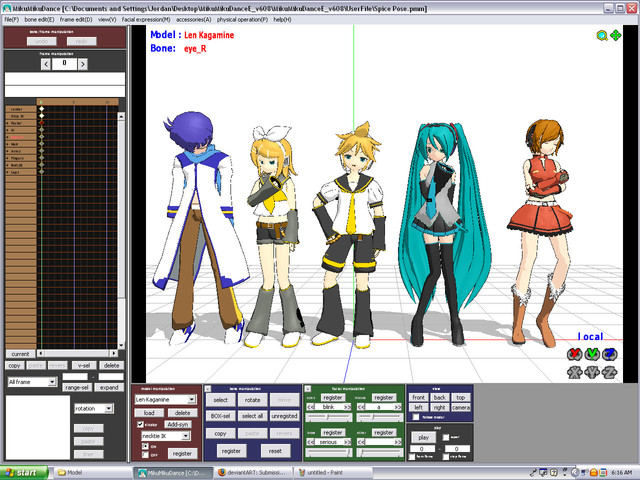Adjust the mouth 'a' morph slider
640x480 pixels.
(379, 417)
